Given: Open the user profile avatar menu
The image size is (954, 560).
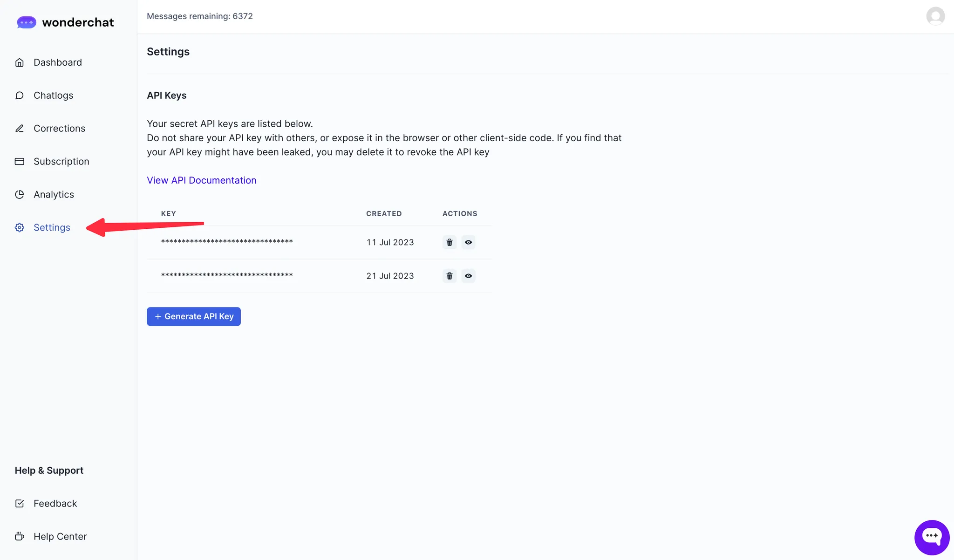Looking at the screenshot, I should tap(935, 16).
